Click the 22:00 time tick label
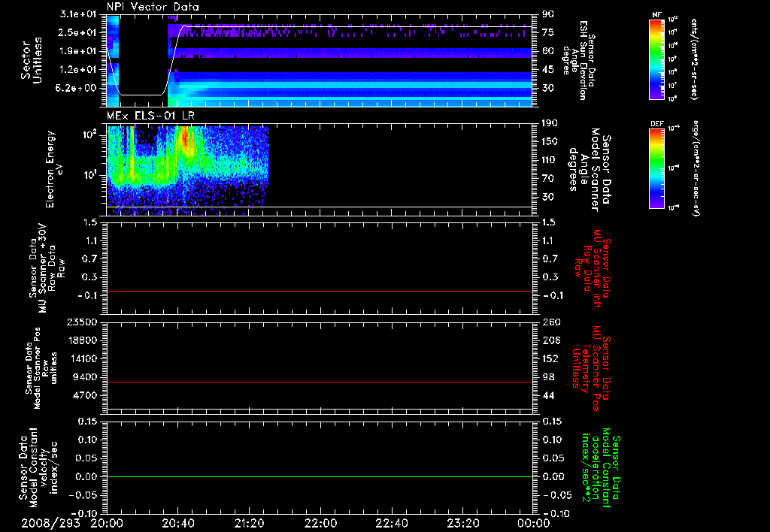 [x=320, y=523]
